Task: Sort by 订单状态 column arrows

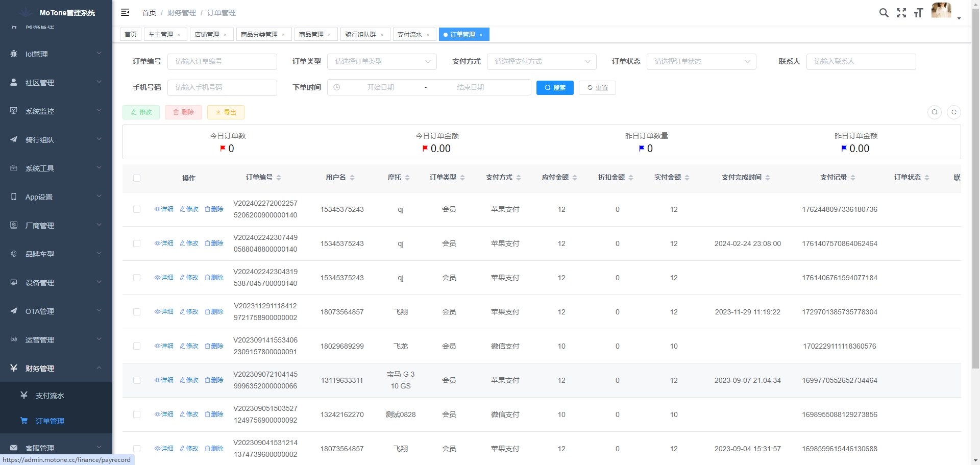Action: tap(927, 178)
